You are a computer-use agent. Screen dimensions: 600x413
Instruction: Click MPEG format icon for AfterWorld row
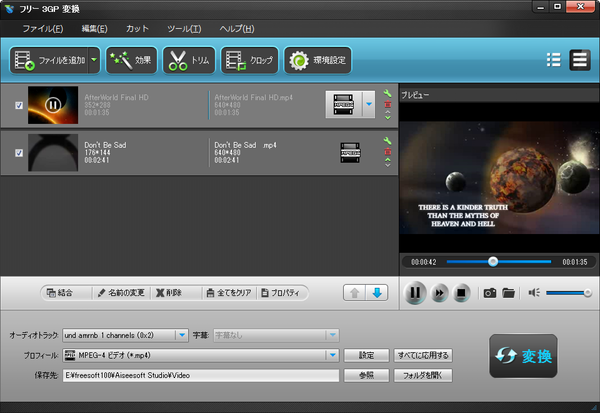(x=344, y=104)
